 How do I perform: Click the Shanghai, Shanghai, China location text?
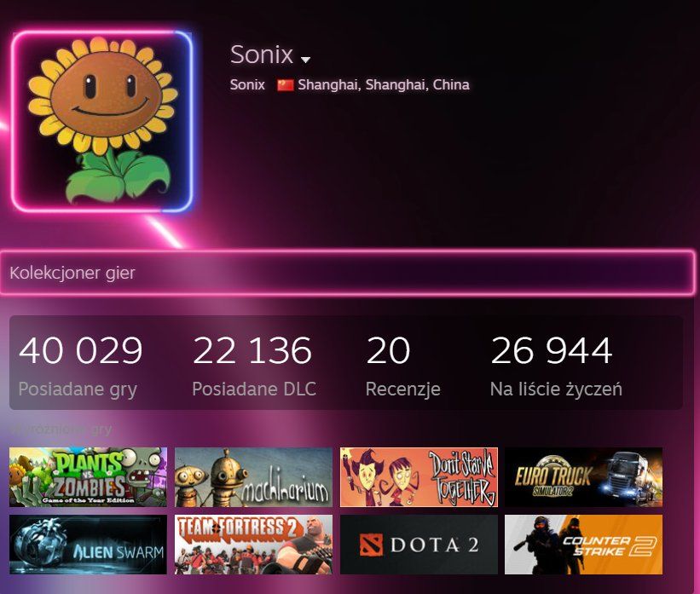point(384,84)
